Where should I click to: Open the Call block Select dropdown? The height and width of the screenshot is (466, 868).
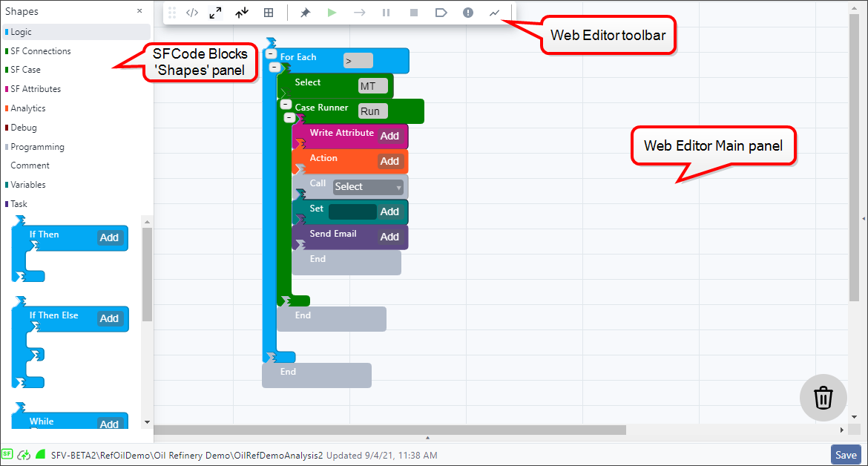(368, 187)
